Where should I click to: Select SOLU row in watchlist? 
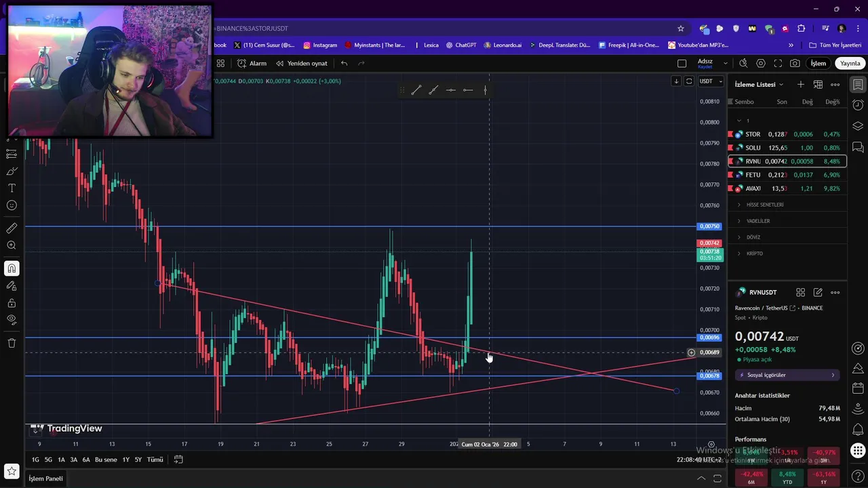point(787,148)
